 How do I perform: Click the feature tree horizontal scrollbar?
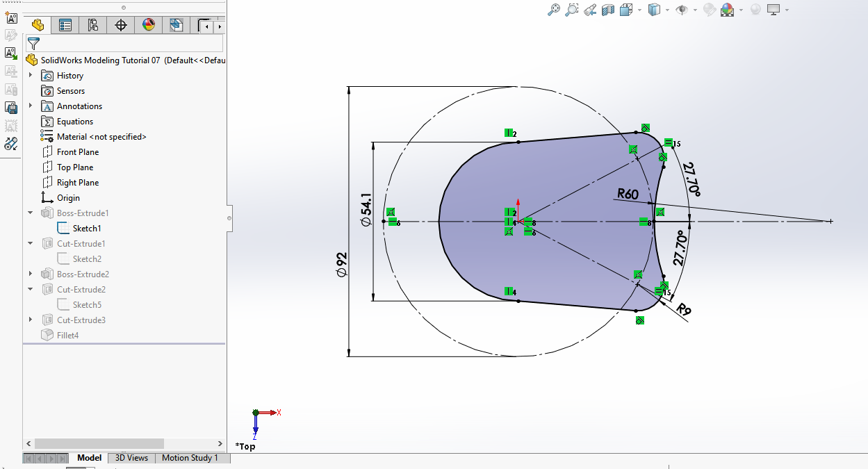99,443
